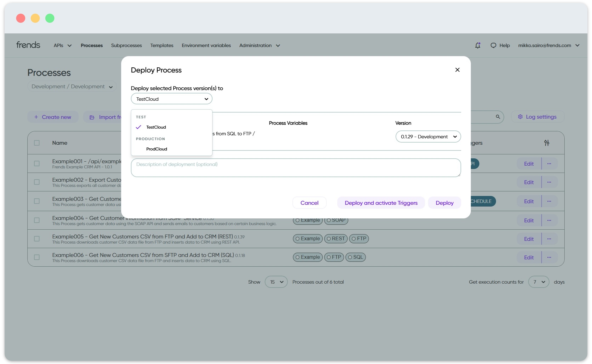This screenshot has height=364, width=592.
Task: Click the more-options ellipsis on Example006 row
Action: click(549, 257)
